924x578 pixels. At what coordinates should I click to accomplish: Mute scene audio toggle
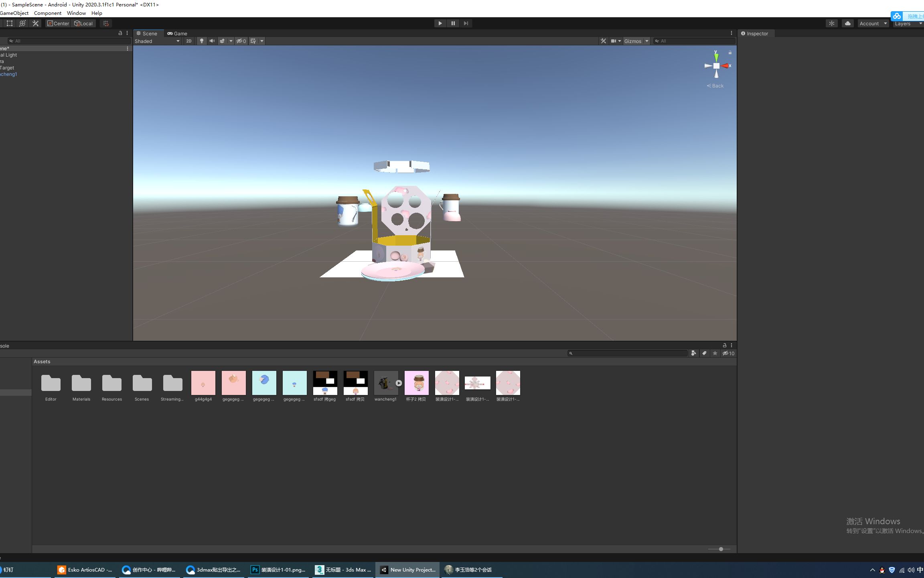(x=212, y=41)
